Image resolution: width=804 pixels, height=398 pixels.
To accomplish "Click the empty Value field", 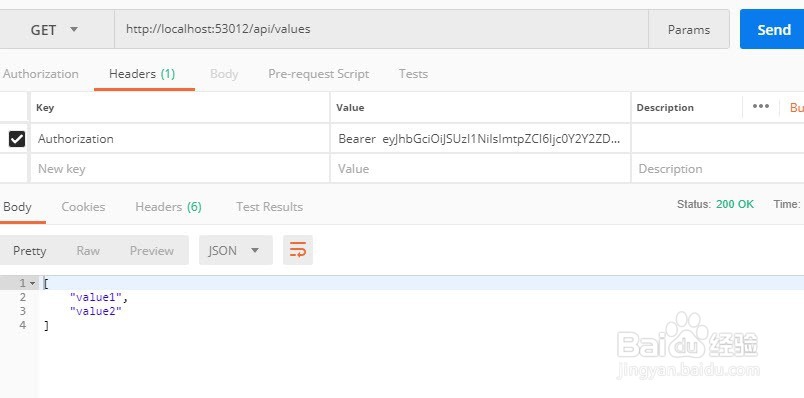I will pyautogui.click(x=480, y=169).
